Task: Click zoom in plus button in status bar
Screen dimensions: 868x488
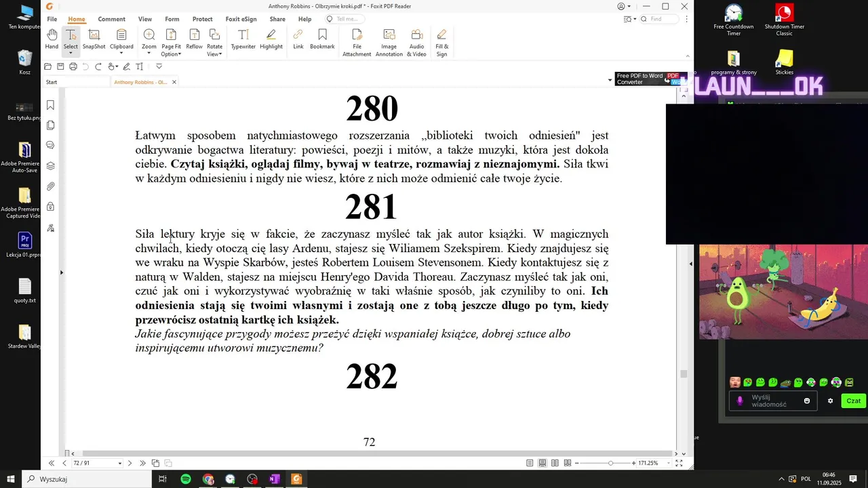Action: pyautogui.click(x=634, y=464)
